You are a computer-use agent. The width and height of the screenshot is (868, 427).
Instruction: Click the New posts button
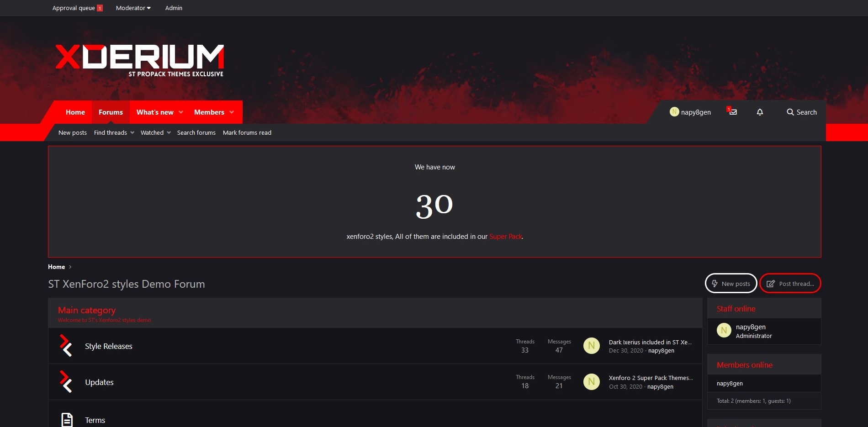(731, 283)
